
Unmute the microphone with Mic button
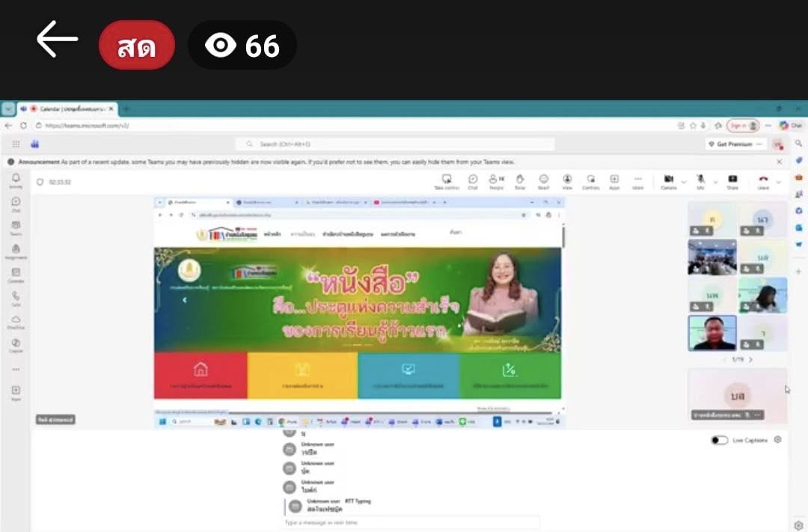(701, 181)
